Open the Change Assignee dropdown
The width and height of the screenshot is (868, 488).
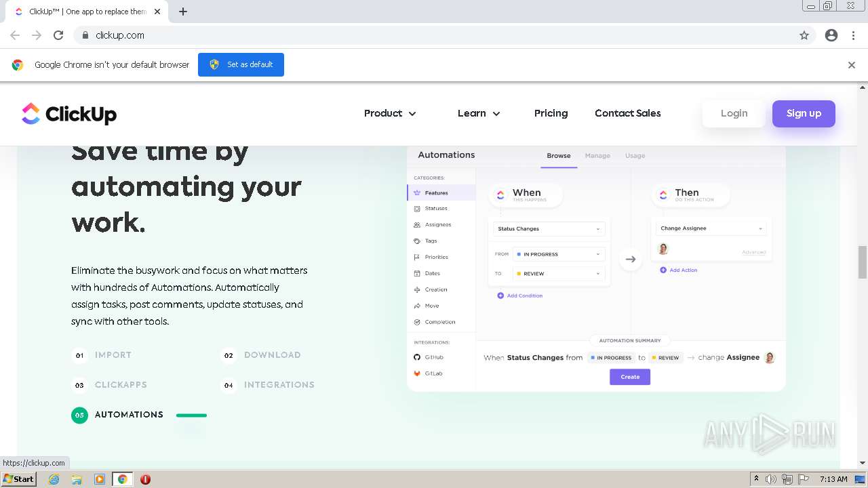coord(711,228)
